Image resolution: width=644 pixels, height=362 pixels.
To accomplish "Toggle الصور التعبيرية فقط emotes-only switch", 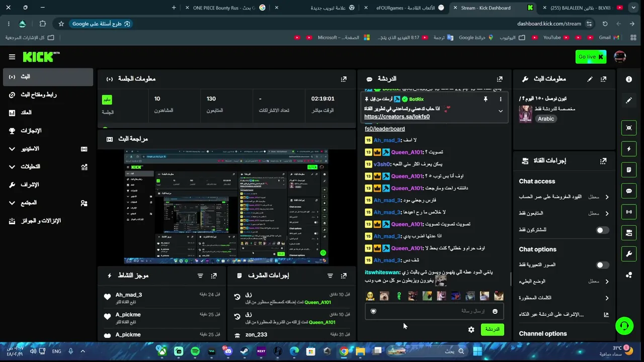I will 602,265.
